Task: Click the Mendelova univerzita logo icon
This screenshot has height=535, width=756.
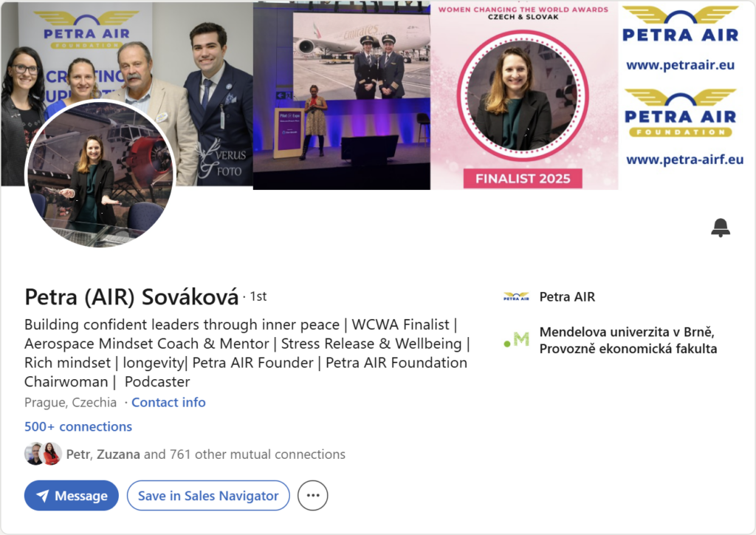Action: (x=516, y=340)
